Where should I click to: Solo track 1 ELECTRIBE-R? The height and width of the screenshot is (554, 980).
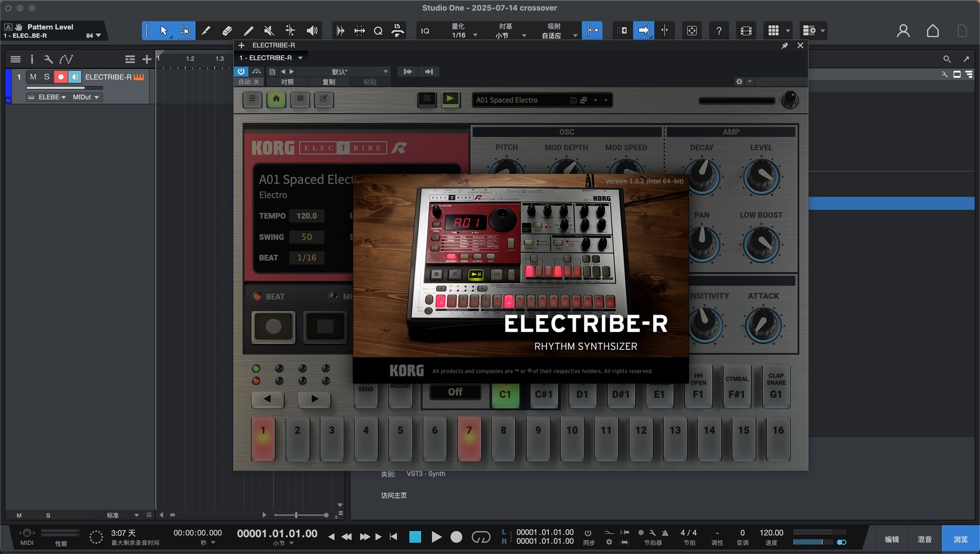click(46, 77)
